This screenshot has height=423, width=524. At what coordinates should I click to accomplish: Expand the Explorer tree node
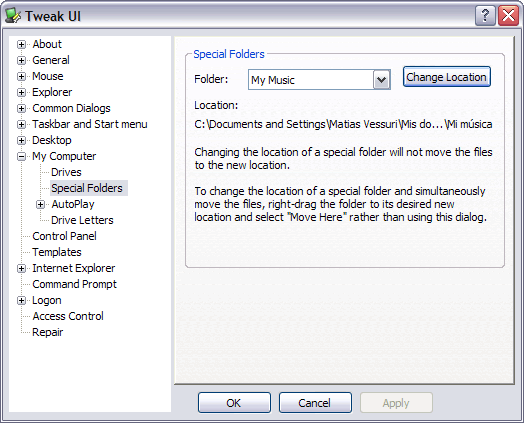tap(21, 92)
